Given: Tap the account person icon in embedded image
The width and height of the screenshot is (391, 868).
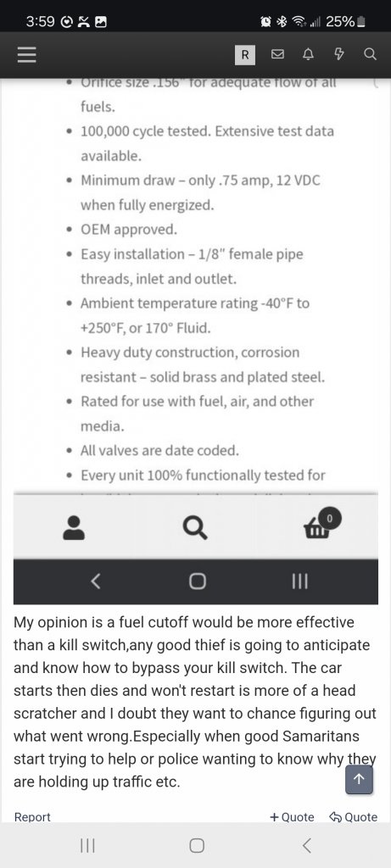Looking at the screenshot, I should coord(74,528).
